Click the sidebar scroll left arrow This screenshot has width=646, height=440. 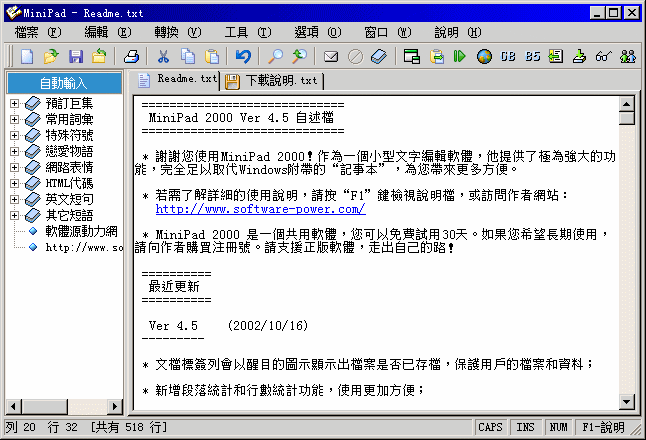tap(13, 407)
